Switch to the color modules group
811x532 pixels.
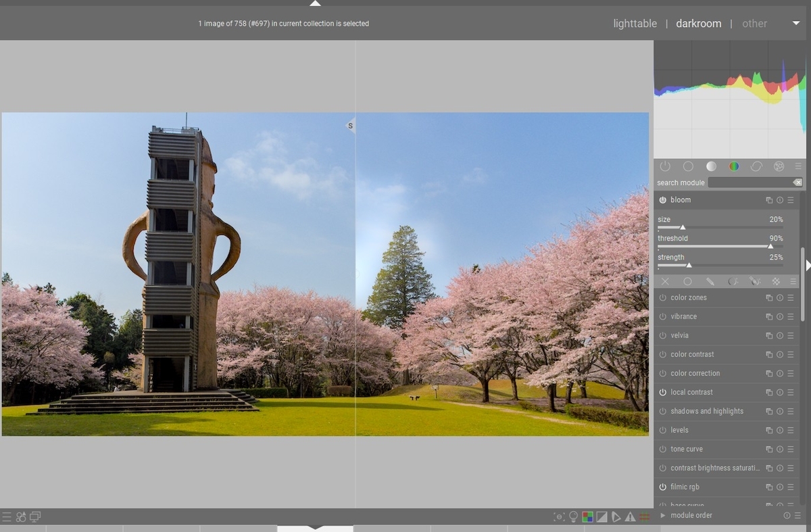(x=733, y=166)
